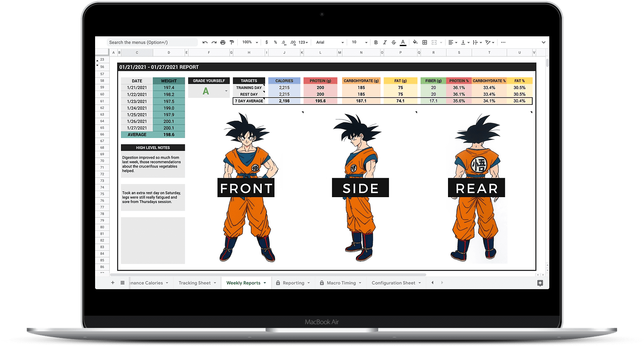
Task: Open Configuration Sheet tab menu arrow
Action: [419, 283]
